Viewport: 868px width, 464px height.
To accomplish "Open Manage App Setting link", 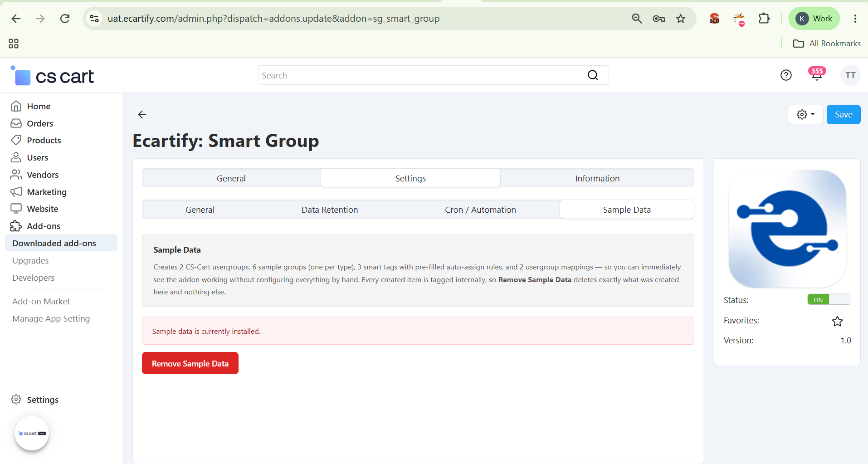I will click(51, 318).
